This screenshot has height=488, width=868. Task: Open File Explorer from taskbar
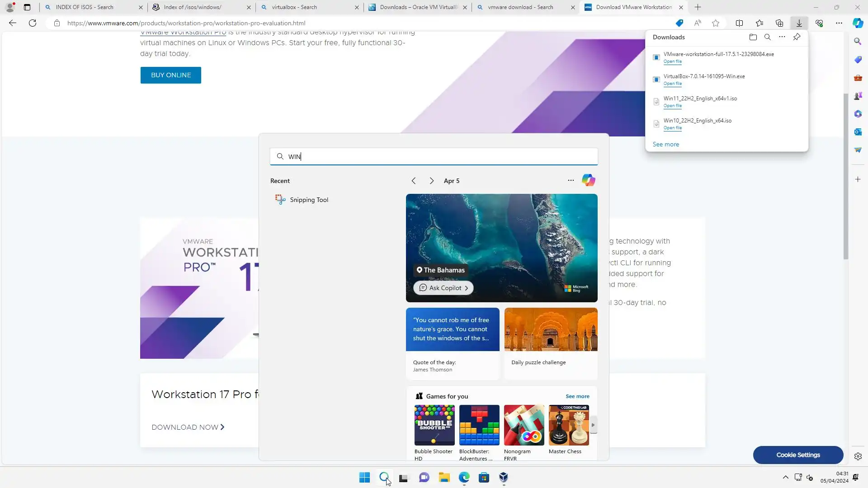[x=444, y=478]
